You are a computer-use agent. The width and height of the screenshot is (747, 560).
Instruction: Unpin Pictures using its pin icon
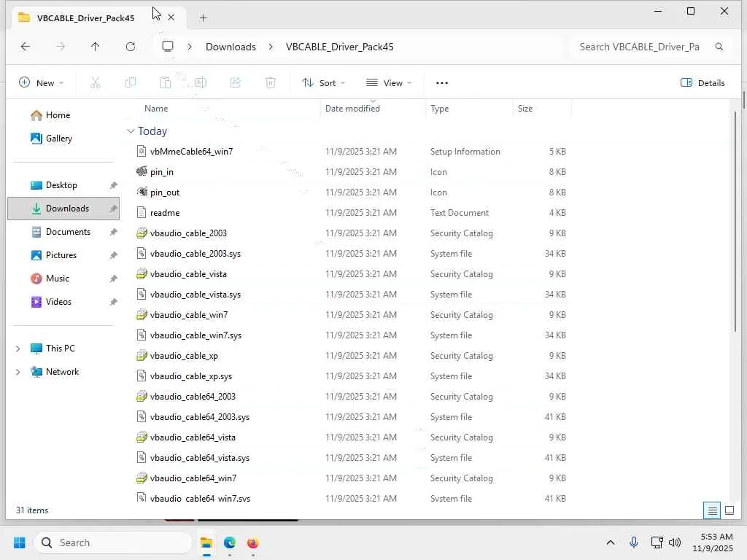[x=113, y=255]
